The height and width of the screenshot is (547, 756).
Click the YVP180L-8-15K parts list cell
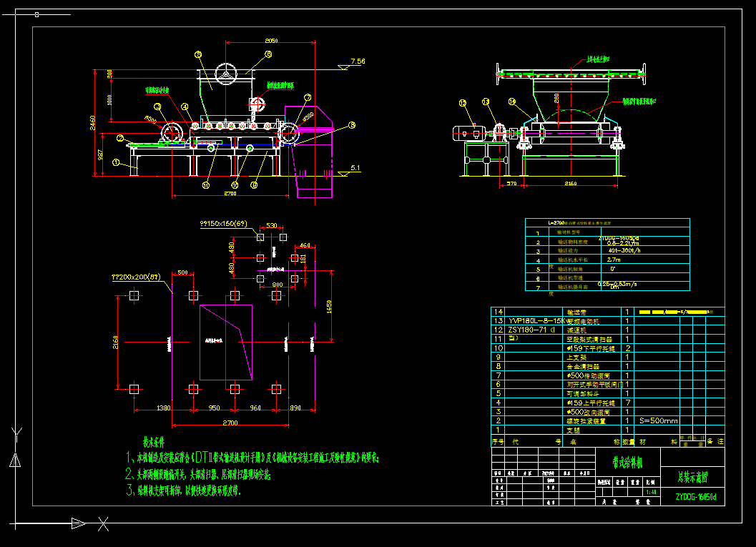(x=526, y=321)
